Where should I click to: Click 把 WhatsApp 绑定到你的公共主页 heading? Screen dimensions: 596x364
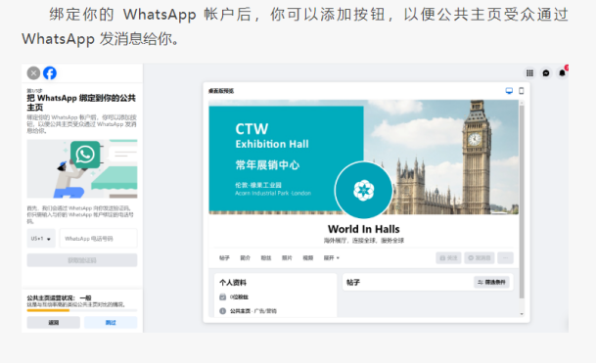[81, 103]
